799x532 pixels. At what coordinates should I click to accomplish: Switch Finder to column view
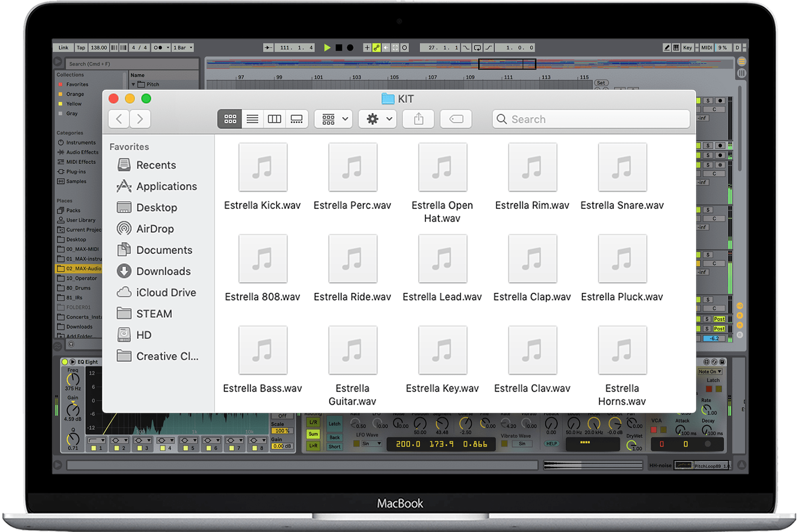tap(274, 119)
